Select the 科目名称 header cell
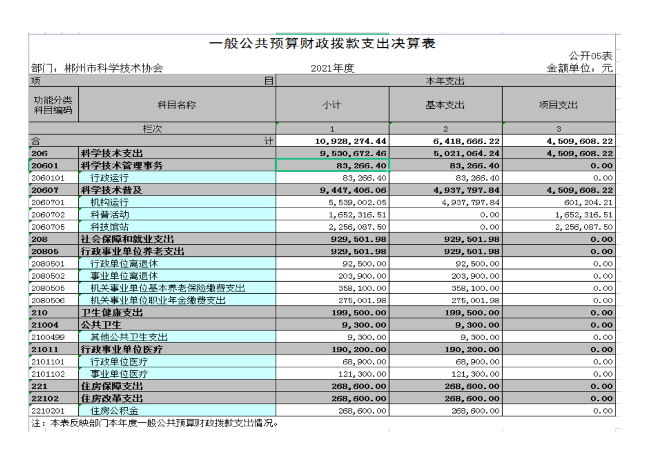 coord(177,105)
